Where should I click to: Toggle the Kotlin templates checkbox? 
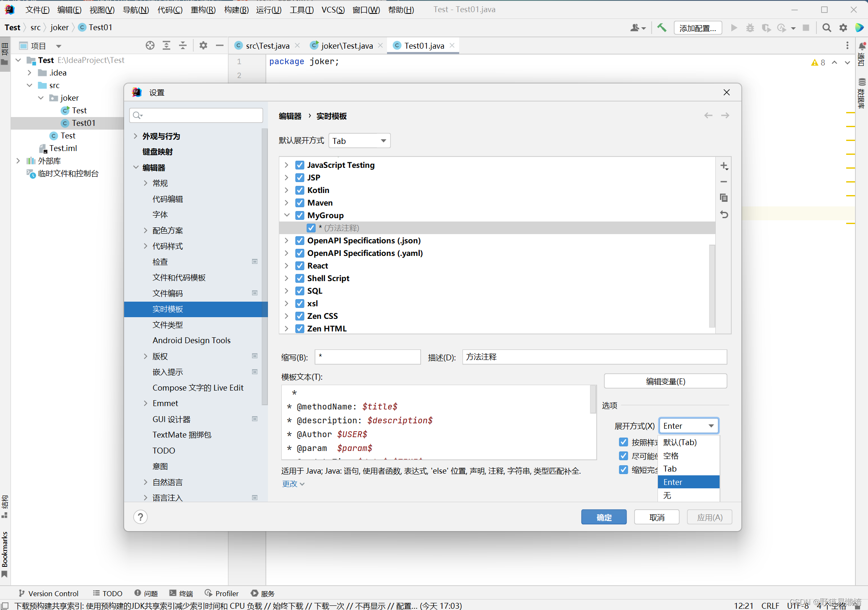(x=300, y=190)
